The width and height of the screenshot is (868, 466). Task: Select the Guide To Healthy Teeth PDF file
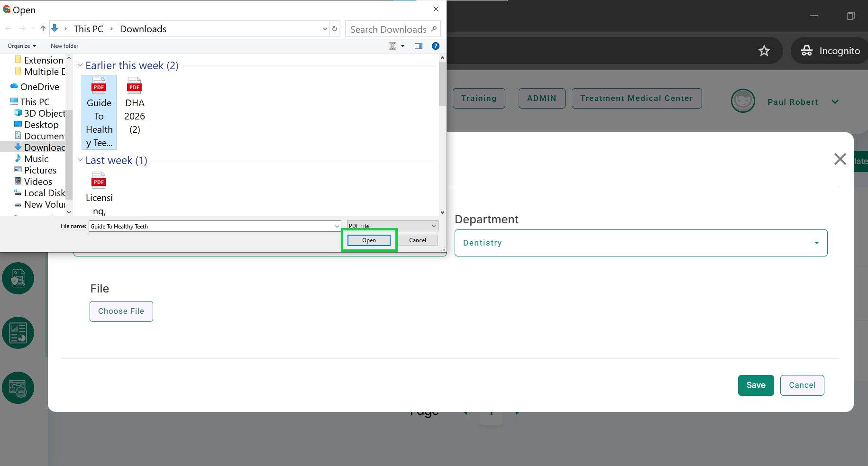coord(99,112)
